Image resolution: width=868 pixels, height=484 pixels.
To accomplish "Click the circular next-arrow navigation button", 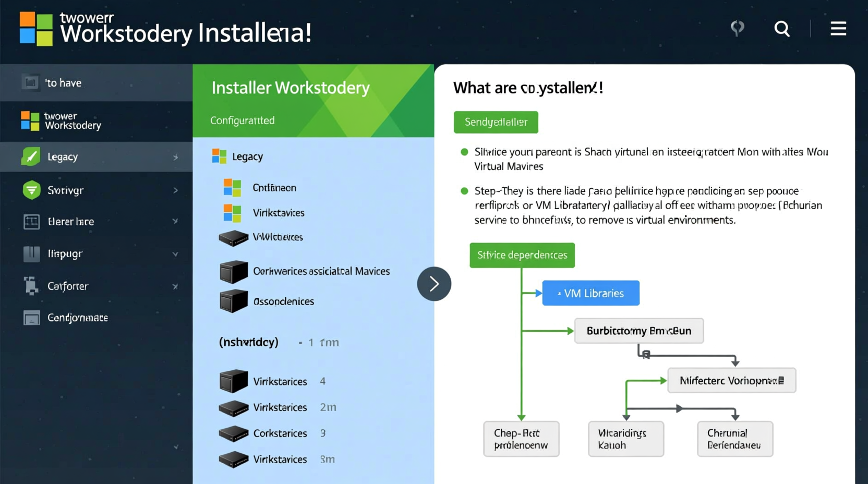I will tap(434, 283).
